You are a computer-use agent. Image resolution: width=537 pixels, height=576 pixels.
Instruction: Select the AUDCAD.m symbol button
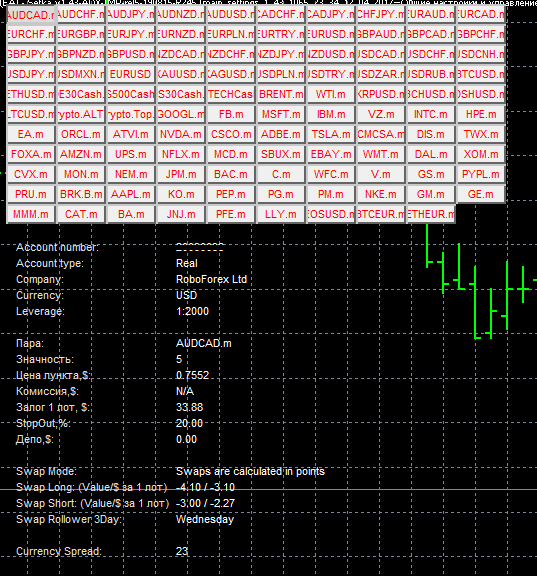pyautogui.click(x=31, y=15)
